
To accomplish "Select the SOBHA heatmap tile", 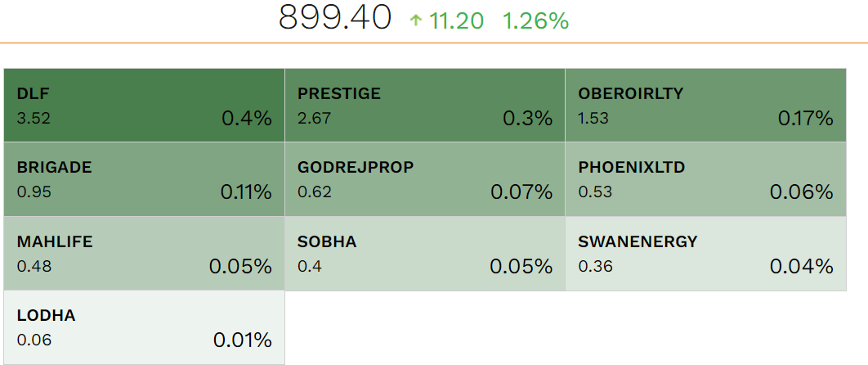I will [x=424, y=254].
